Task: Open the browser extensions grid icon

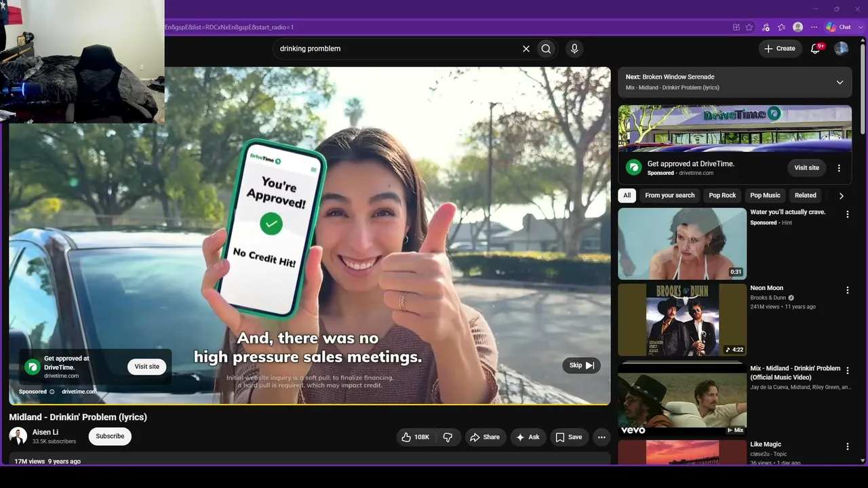Action: tap(736, 27)
